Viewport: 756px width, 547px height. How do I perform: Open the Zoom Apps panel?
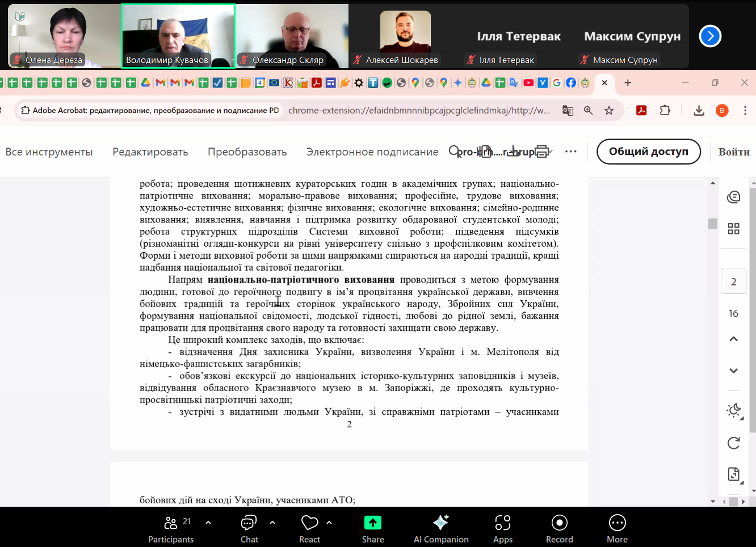502,528
